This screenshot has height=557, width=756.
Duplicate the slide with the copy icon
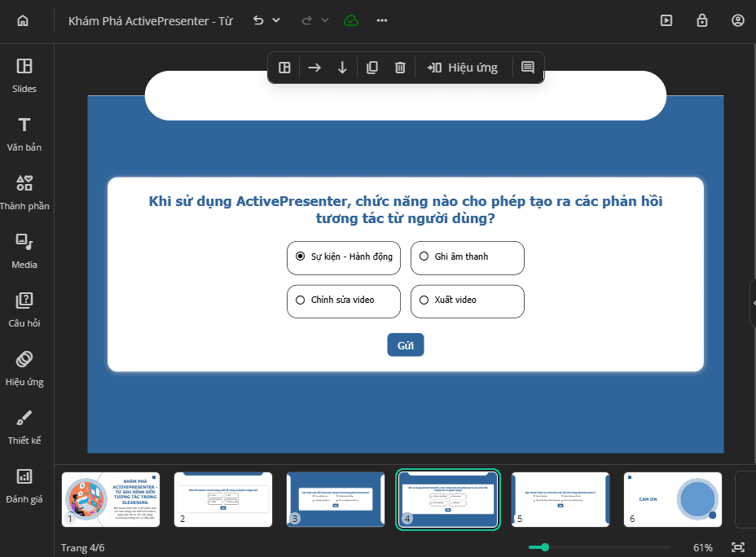pos(371,68)
